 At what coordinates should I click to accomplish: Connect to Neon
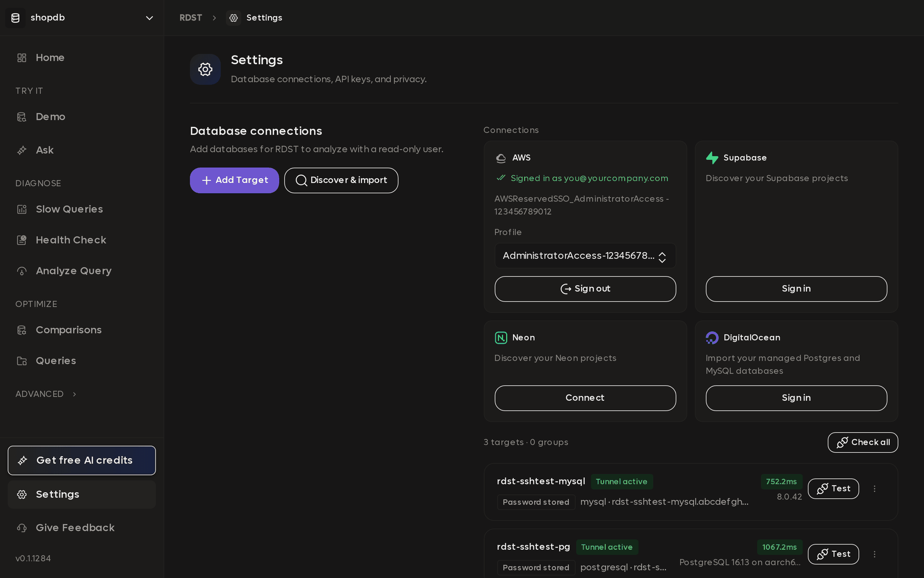(x=585, y=398)
